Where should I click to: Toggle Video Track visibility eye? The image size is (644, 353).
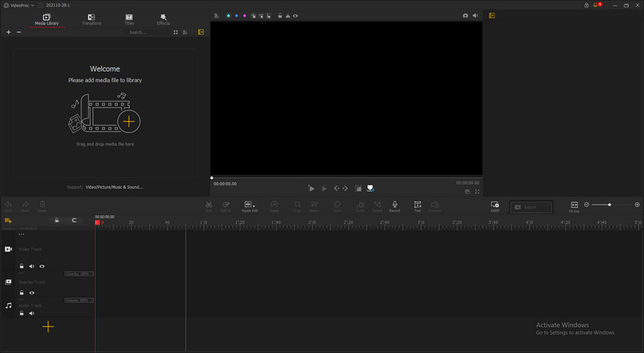click(42, 266)
